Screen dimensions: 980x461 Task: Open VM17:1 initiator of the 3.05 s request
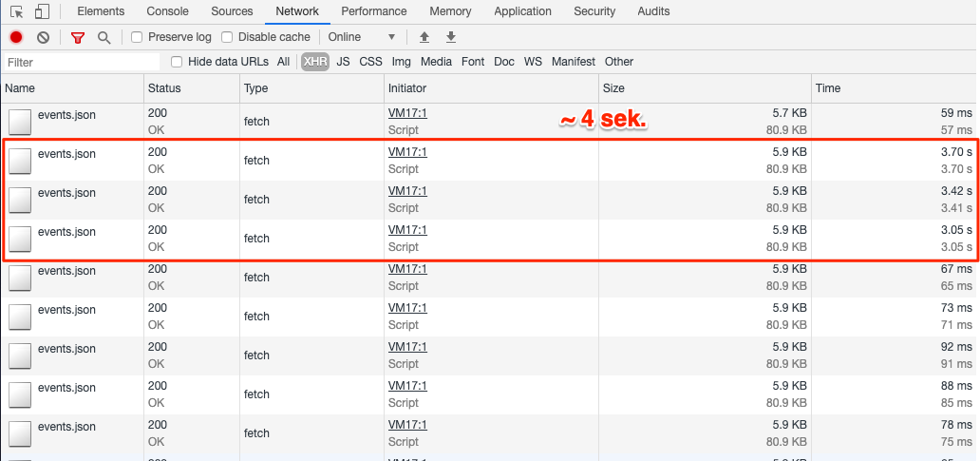point(407,230)
